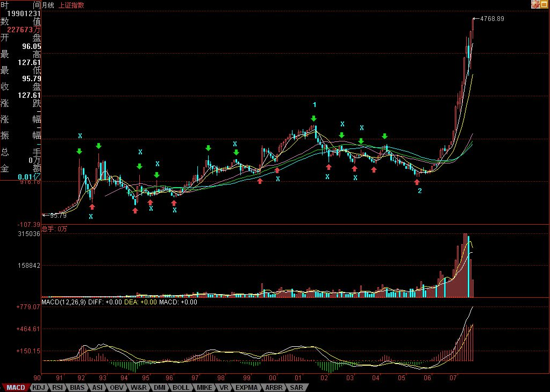Show the BOLL indicator tab

pyautogui.click(x=181, y=387)
